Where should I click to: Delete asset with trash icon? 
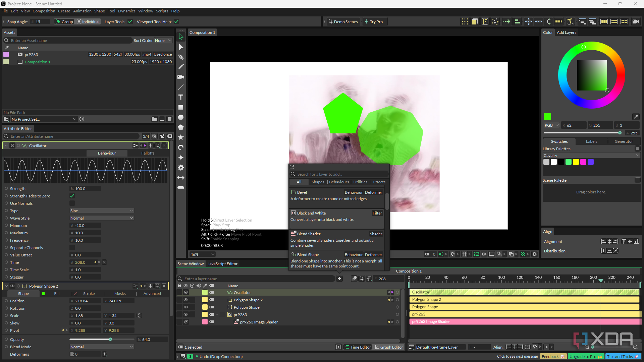pyautogui.click(x=170, y=119)
